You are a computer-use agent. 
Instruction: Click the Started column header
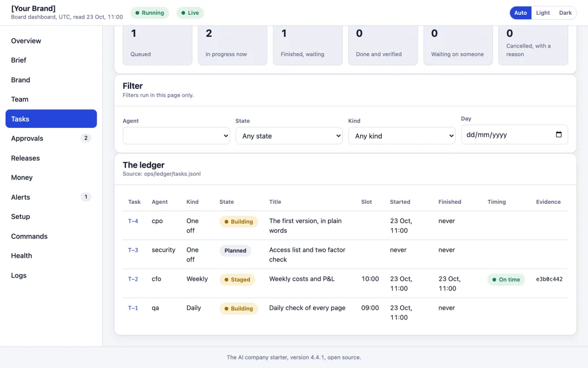coord(400,202)
